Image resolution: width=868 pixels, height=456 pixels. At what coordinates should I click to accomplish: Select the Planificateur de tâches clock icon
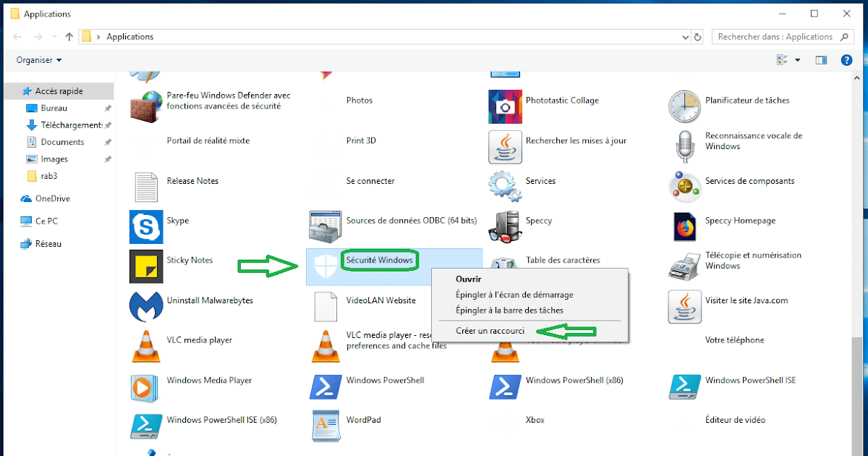(684, 106)
